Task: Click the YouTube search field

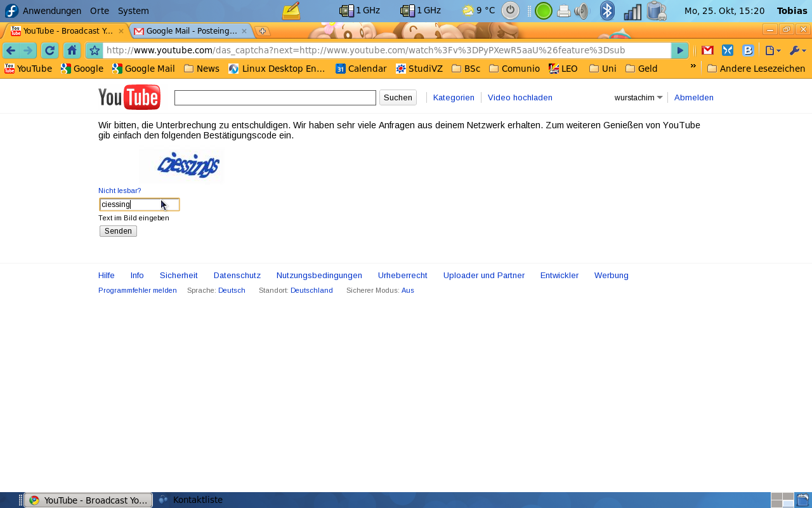Action: (x=275, y=98)
